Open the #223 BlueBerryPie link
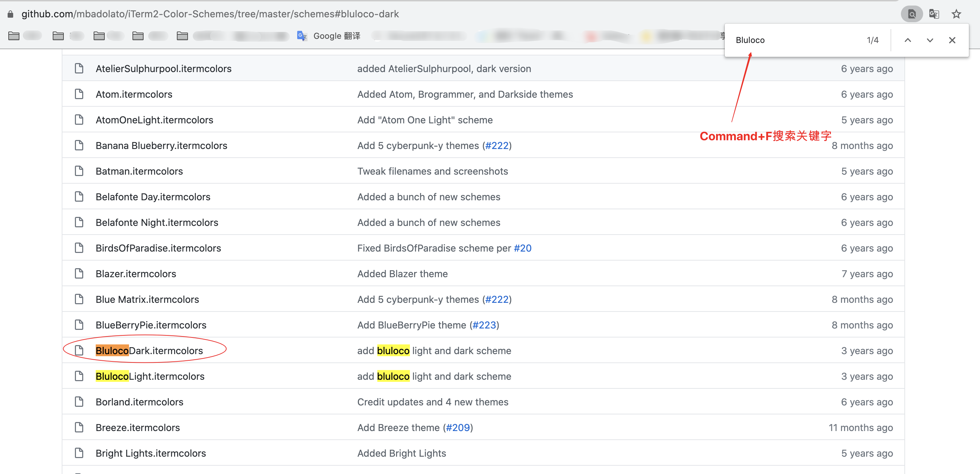 pyautogui.click(x=484, y=325)
